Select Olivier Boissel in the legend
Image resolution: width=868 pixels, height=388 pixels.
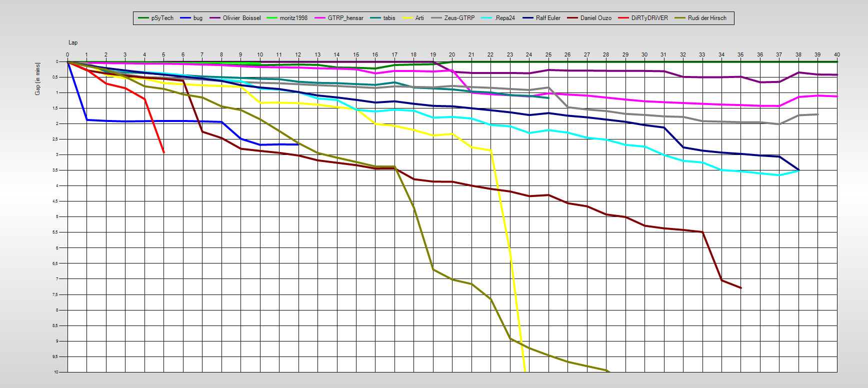pyautogui.click(x=241, y=18)
